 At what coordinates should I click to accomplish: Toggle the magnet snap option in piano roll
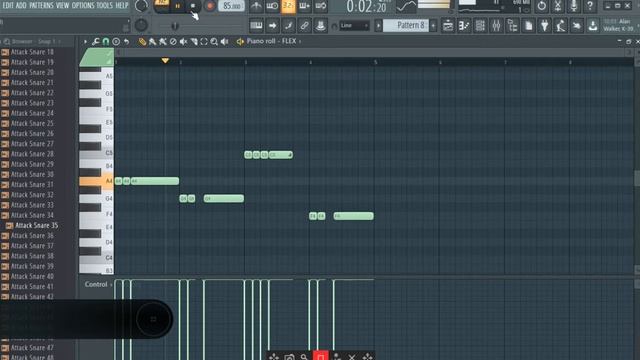click(106, 41)
